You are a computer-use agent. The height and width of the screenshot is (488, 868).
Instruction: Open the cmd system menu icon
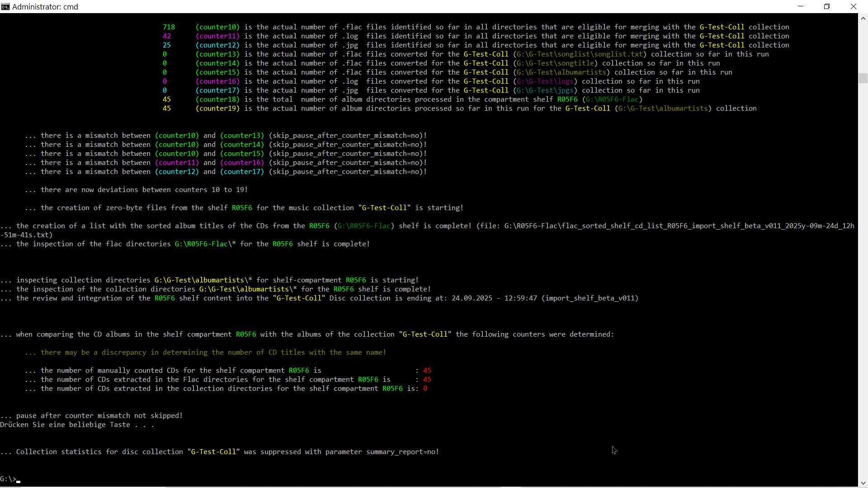point(5,6)
